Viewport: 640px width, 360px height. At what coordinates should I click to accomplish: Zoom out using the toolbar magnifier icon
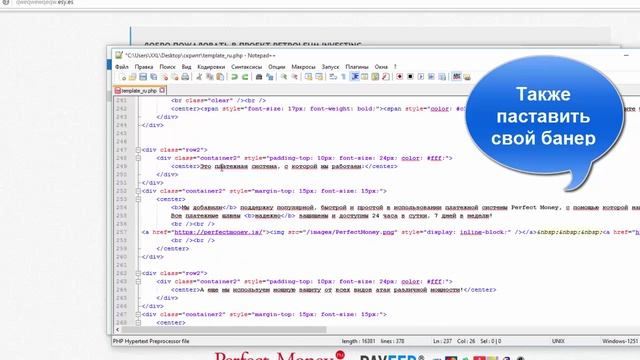coord(294,77)
